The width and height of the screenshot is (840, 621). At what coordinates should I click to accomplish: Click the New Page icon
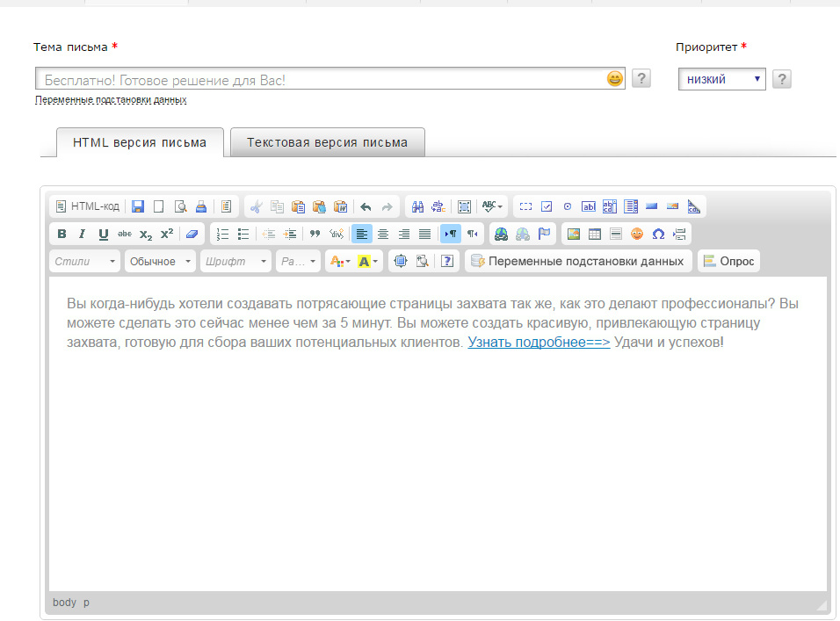(x=158, y=206)
